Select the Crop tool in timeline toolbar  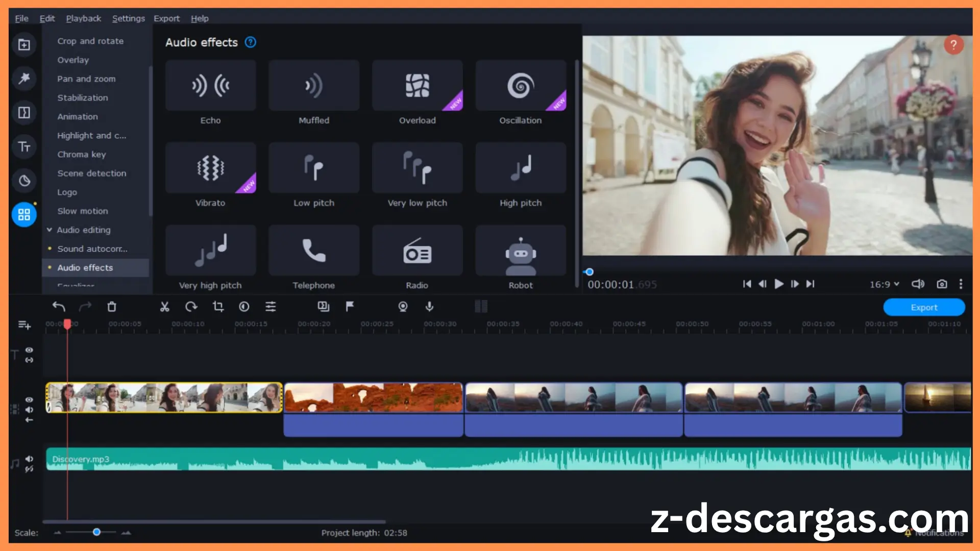coord(218,307)
